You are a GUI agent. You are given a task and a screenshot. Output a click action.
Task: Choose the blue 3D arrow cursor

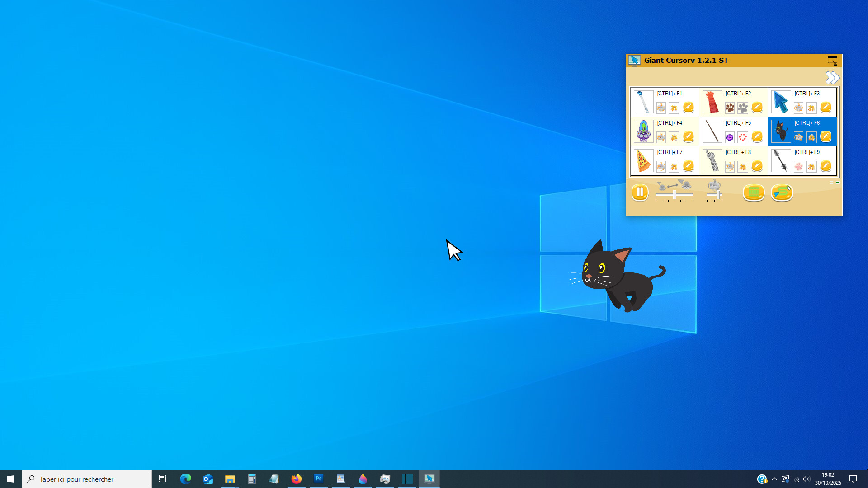[781, 102]
